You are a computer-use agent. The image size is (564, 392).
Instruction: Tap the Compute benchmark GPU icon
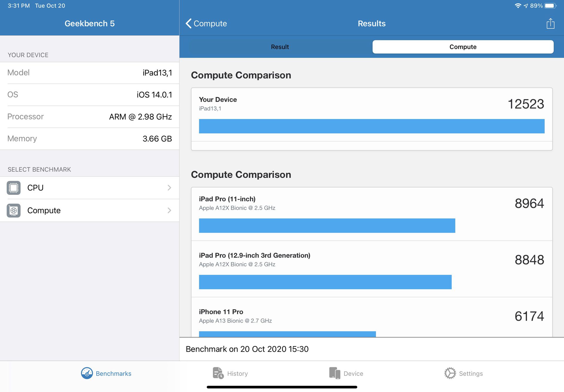tap(14, 210)
